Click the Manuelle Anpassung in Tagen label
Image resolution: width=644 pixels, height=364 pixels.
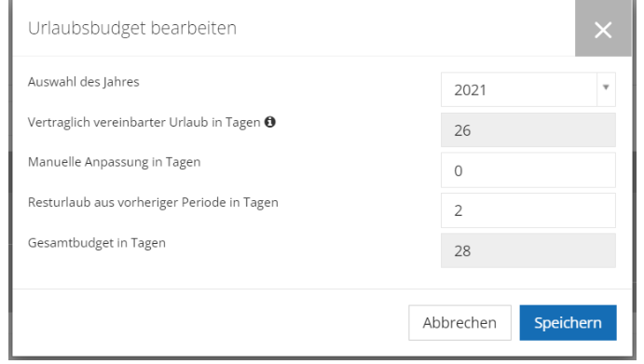click(x=115, y=162)
